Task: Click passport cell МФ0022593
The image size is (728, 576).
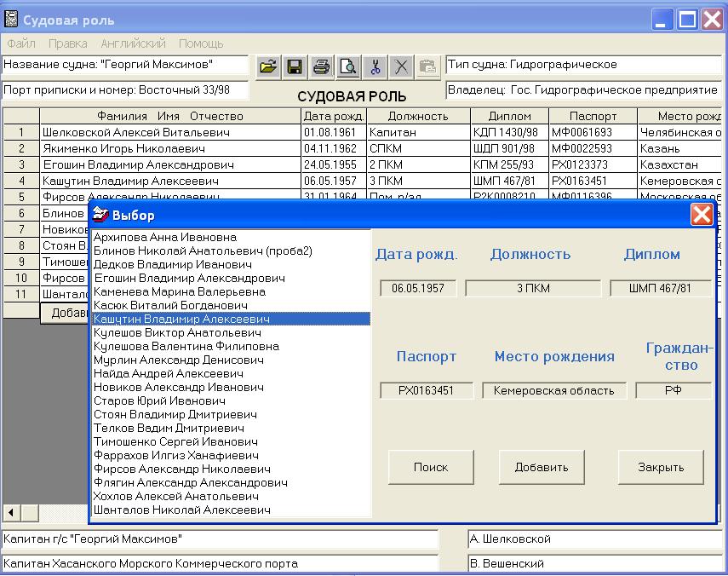Action: coord(593,148)
